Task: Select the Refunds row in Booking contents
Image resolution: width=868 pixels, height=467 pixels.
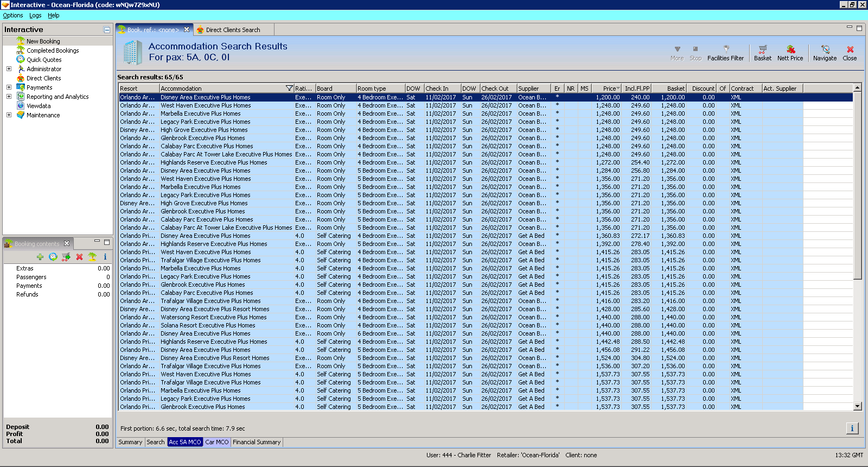Action: pos(58,294)
